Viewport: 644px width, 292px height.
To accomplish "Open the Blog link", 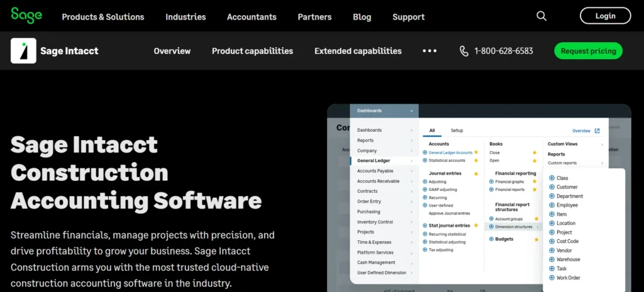I will (x=362, y=17).
